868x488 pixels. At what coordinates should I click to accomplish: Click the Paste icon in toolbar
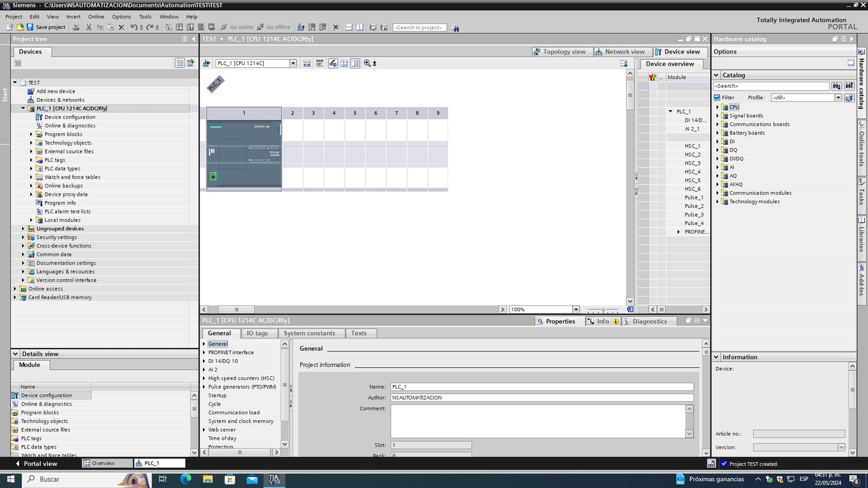pyautogui.click(x=110, y=27)
